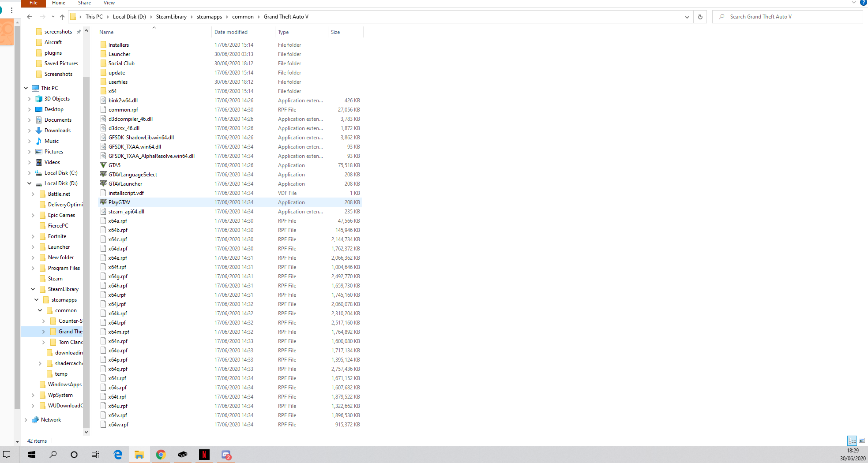Open the Action Center notification icon
This screenshot has width=868, height=463.
point(7,455)
